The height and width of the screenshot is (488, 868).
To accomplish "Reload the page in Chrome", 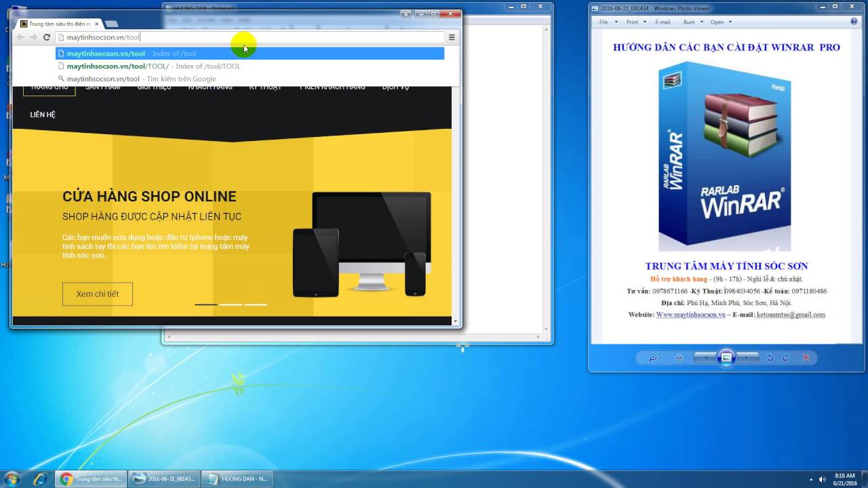I will [x=47, y=37].
